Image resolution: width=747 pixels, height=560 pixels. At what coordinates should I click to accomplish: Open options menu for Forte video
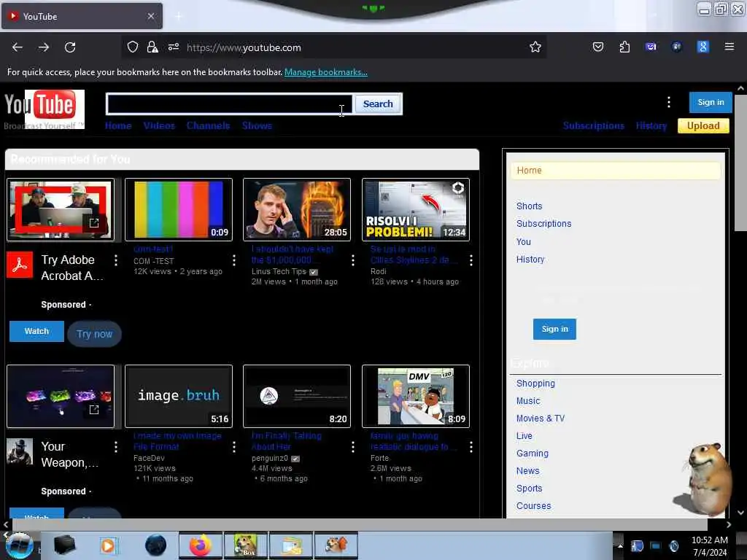point(471,447)
